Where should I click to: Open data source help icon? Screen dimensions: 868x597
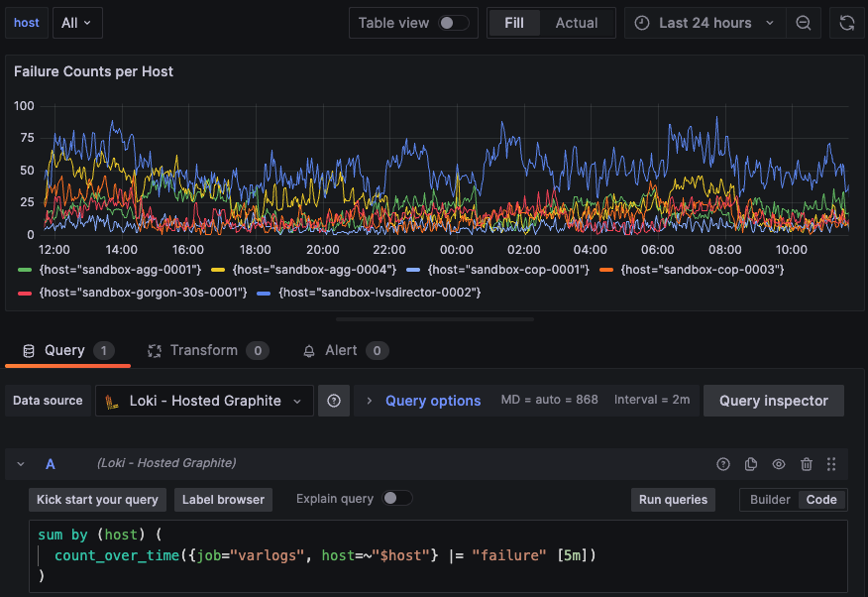point(334,401)
